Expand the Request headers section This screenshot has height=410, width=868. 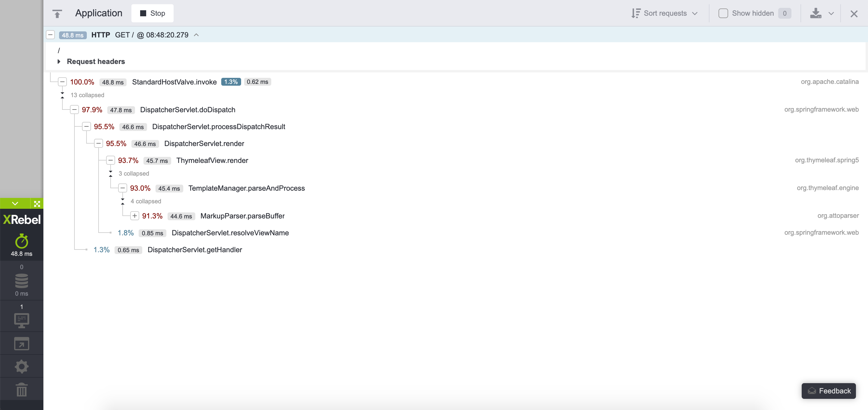(59, 61)
